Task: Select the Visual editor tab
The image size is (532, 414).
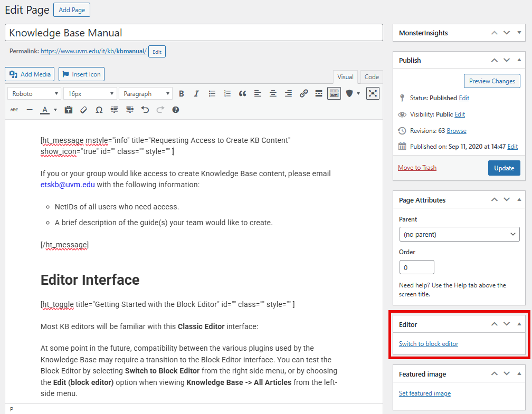Action: click(345, 77)
